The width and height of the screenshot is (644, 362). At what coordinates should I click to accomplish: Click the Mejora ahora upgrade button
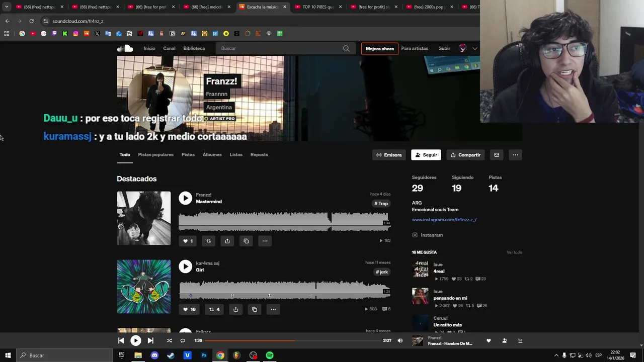click(x=380, y=49)
